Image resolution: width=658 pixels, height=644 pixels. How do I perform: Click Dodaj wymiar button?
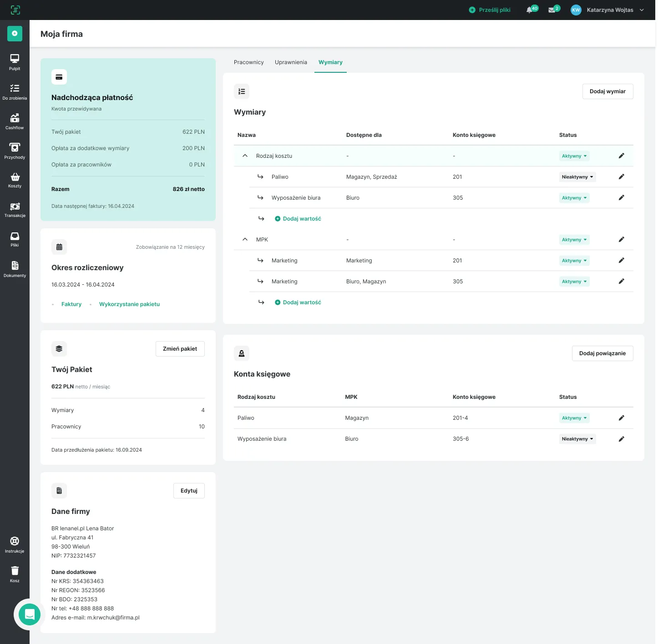click(x=607, y=91)
